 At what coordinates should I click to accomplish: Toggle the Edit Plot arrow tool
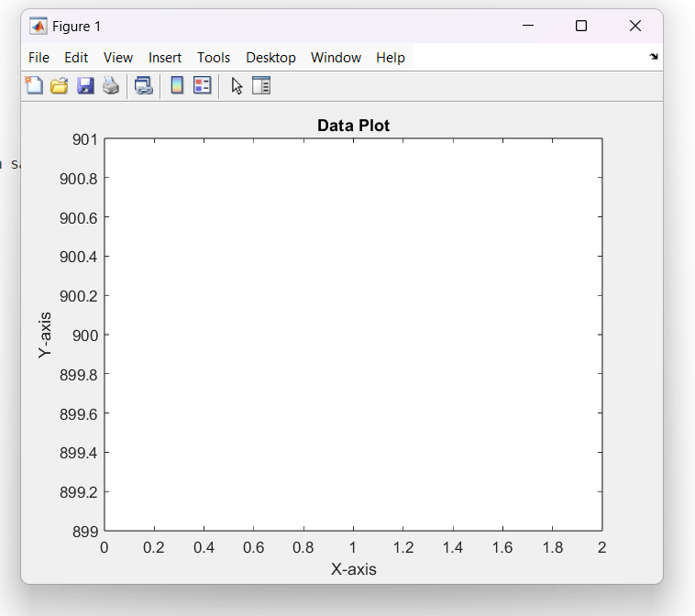tap(237, 86)
